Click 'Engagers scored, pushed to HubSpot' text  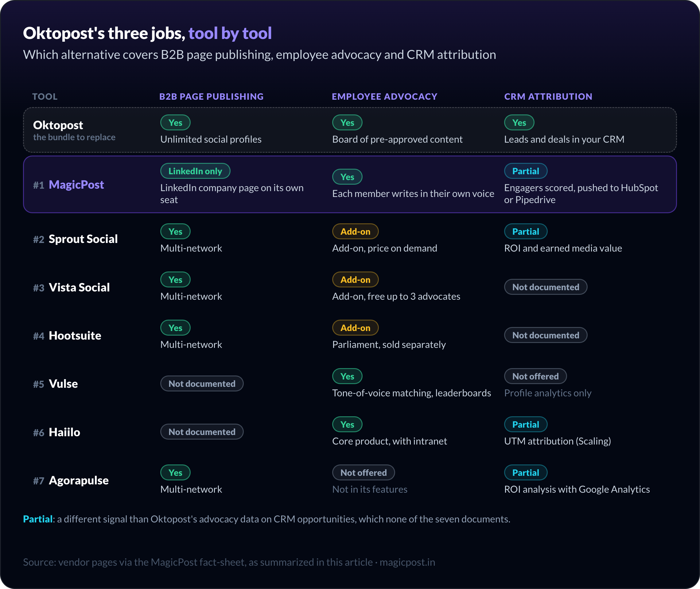pyautogui.click(x=581, y=188)
